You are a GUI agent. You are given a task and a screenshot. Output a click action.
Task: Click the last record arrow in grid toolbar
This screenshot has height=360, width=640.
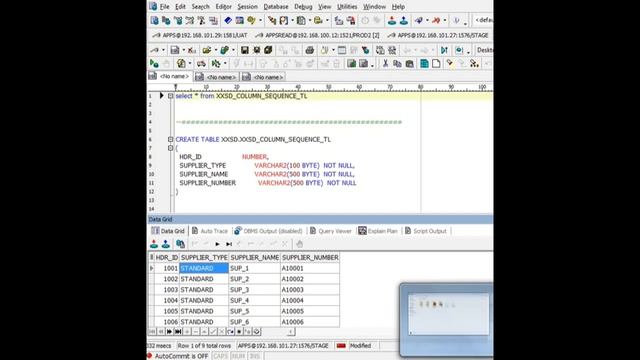click(229, 244)
